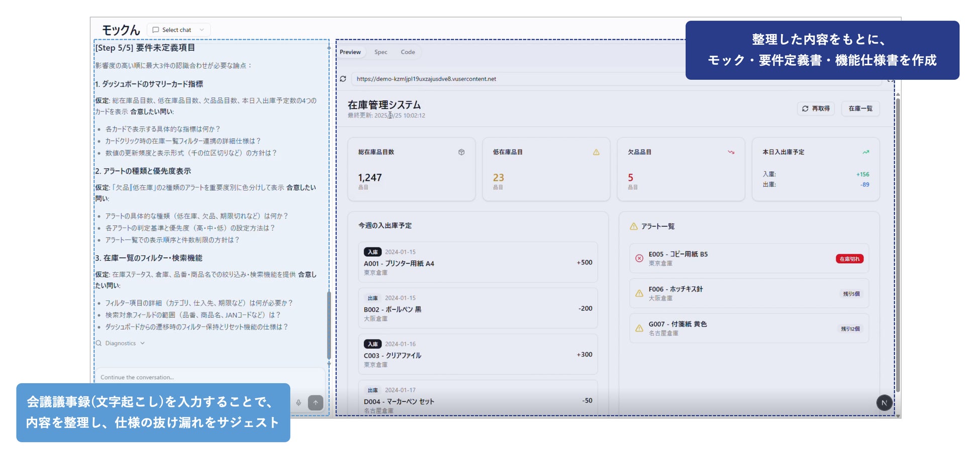Switch to the Code tab

click(x=408, y=52)
